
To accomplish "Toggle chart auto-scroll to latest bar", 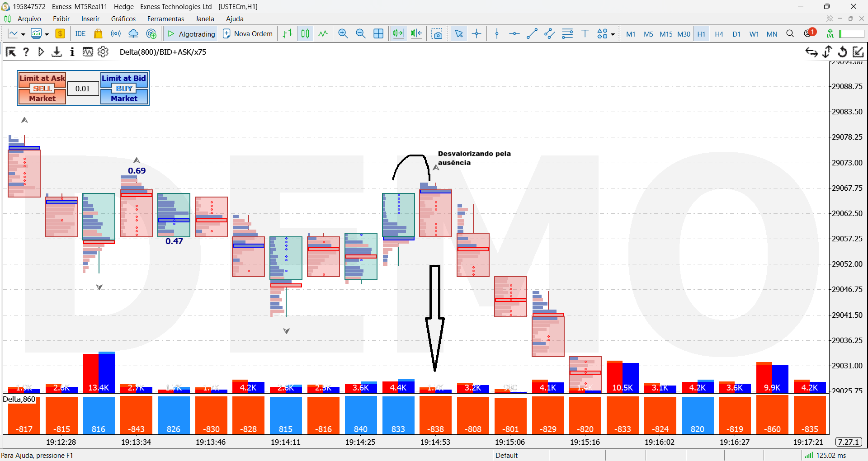I will tap(398, 34).
